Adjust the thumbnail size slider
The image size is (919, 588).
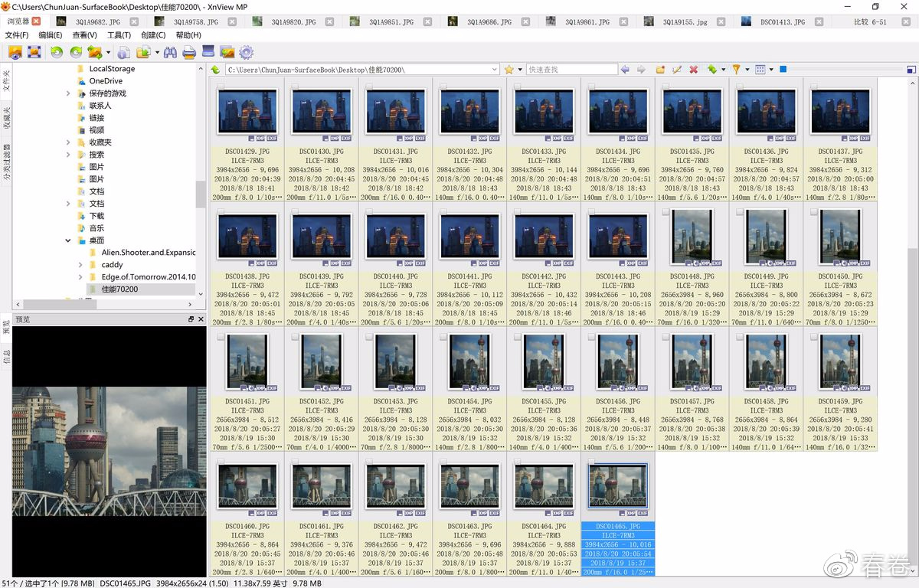pyautogui.click(x=783, y=70)
